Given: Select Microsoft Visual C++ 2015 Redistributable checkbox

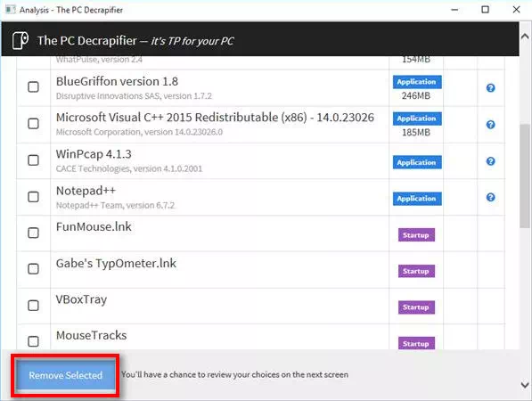Looking at the screenshot, I should [33, 124].
